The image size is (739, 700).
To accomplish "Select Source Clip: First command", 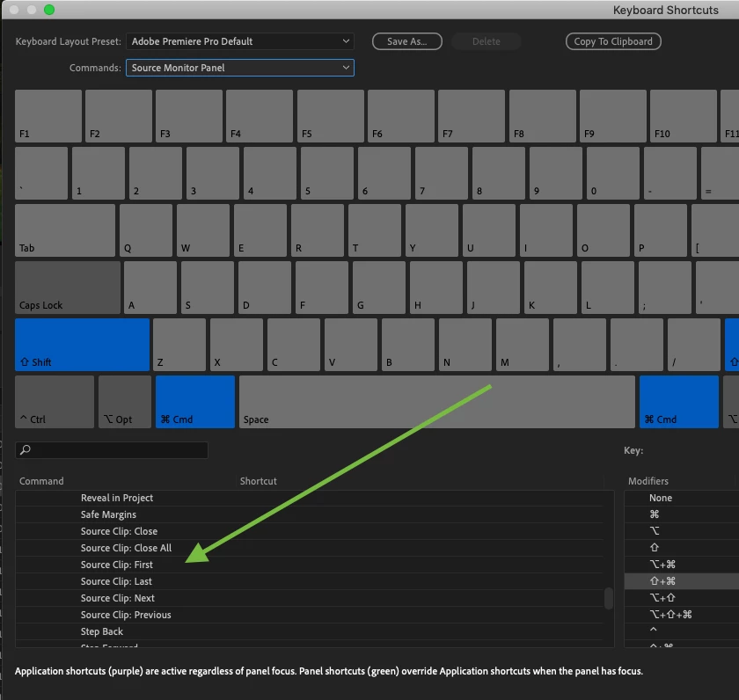I will point(309,565).
